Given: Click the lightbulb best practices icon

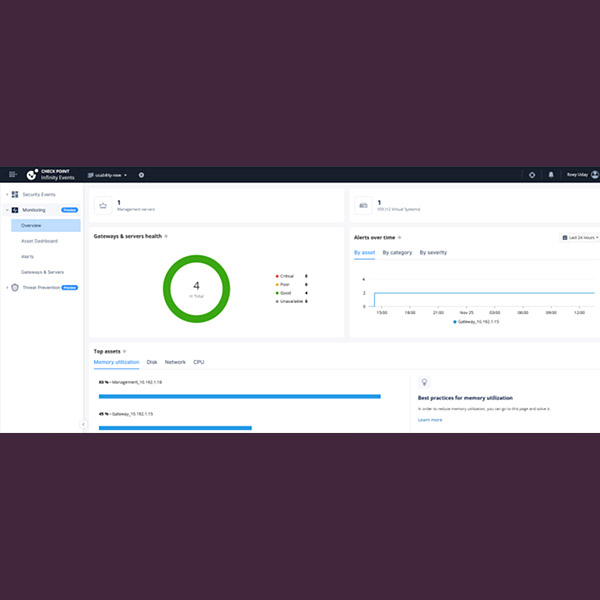Looking at the screenshot, I should click(x=424, y=382).
